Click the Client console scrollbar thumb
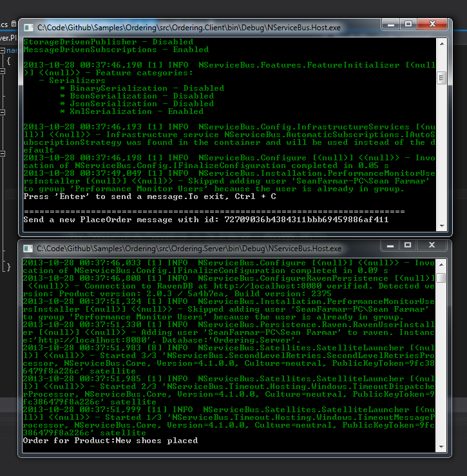The height and width of the screenshot is (476, 467). point(442,78)
